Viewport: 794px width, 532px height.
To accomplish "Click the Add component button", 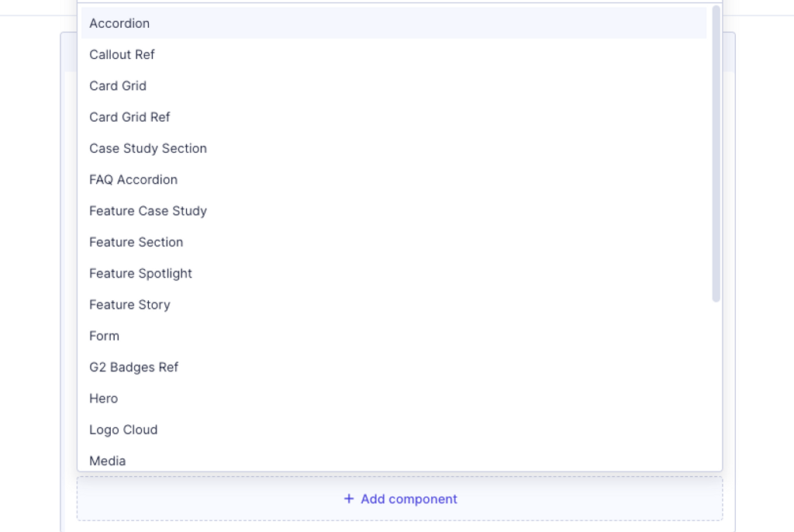I will 399,499.
